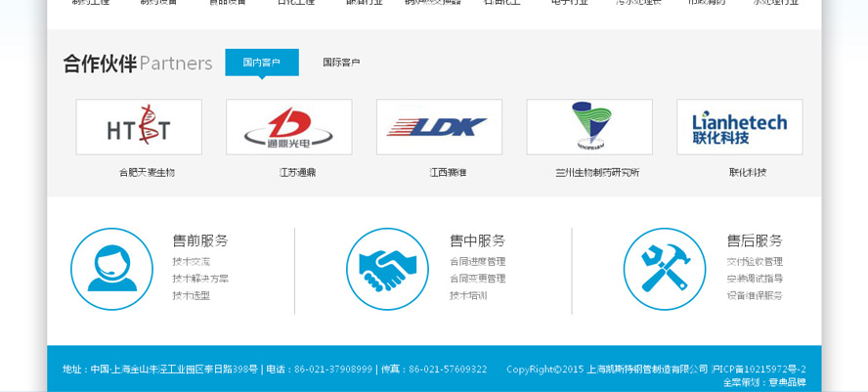Click the 兰州生物制药研究所 caption

click(597, 173)
